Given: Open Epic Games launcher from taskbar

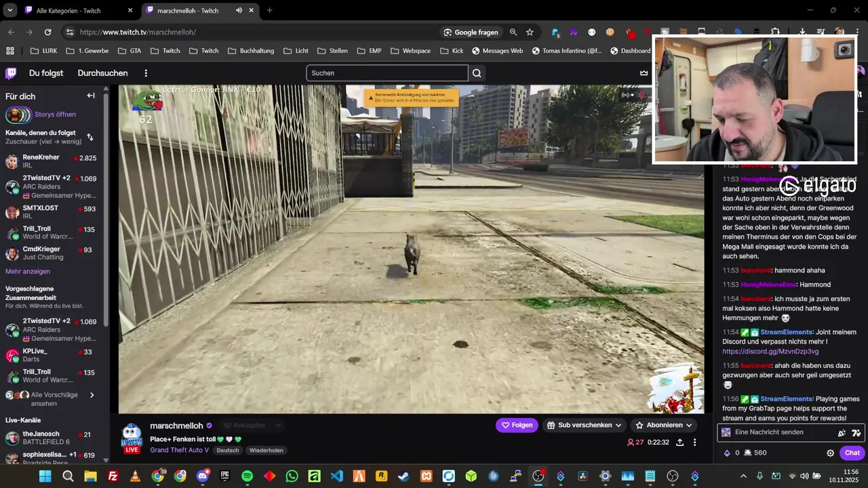Looking at the screenshot, I should [224, 476].
